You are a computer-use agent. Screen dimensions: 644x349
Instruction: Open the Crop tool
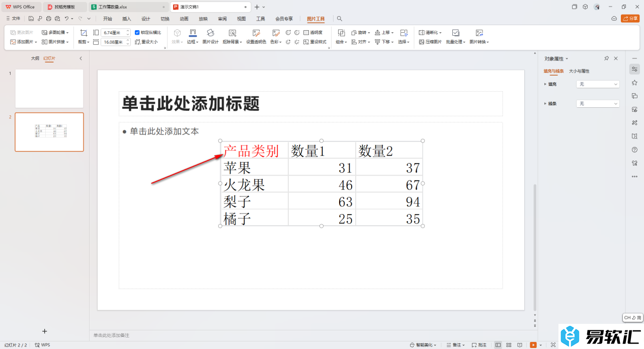pyautogui.click(x=84, y=36)
